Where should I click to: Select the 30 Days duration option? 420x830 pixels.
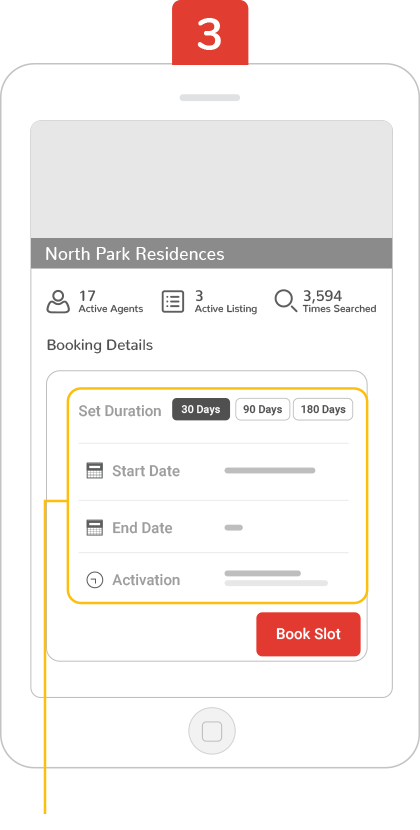click(201, 409)
